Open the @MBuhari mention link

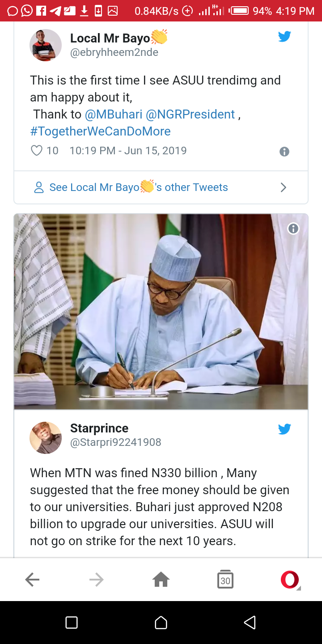(114, 114)
